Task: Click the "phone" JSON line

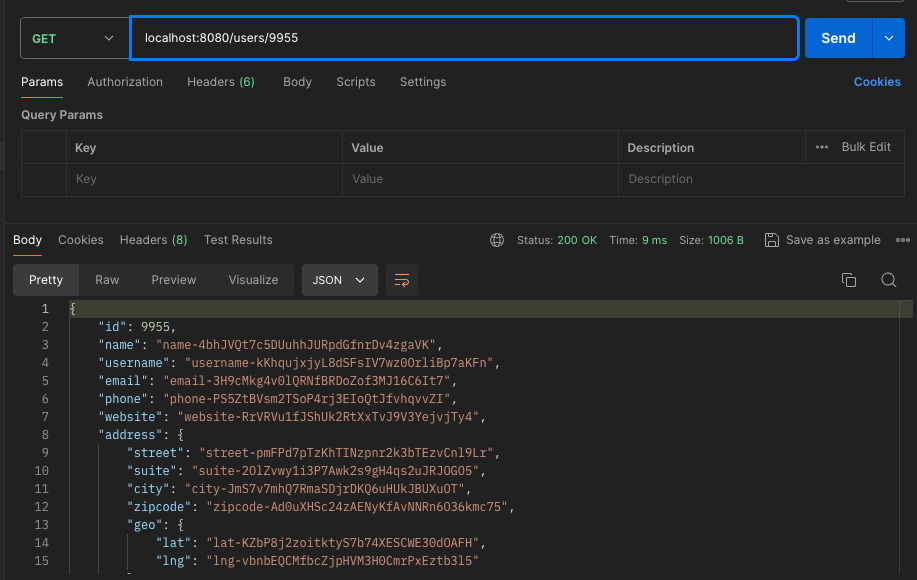Action: [x=277, y=399]
